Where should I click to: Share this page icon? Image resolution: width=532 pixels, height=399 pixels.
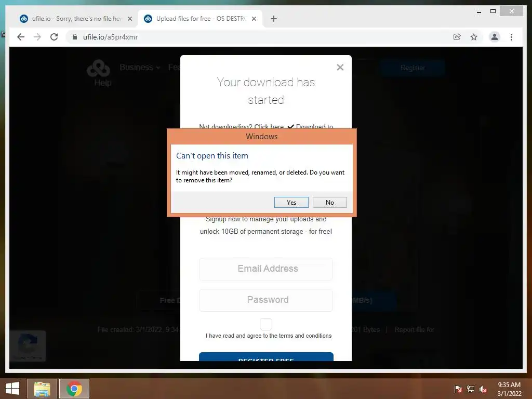click(x=457, y=37)
